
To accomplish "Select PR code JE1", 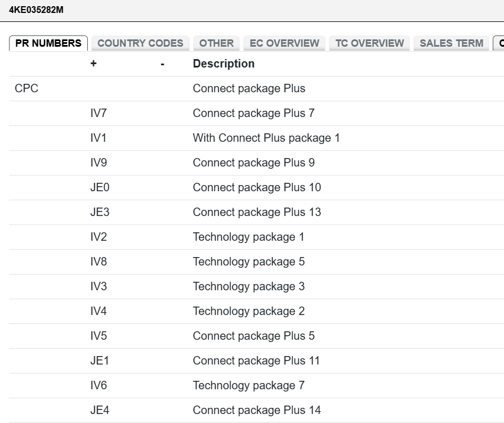I will pos(99,361).
